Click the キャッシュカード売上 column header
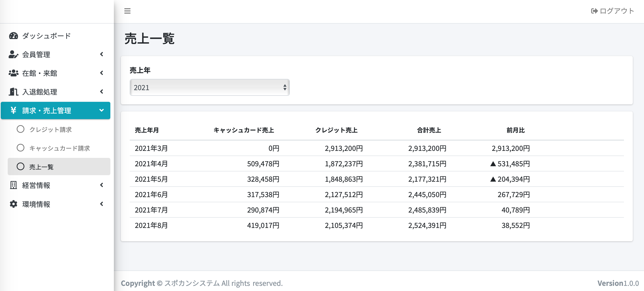 tap(244, 130)
